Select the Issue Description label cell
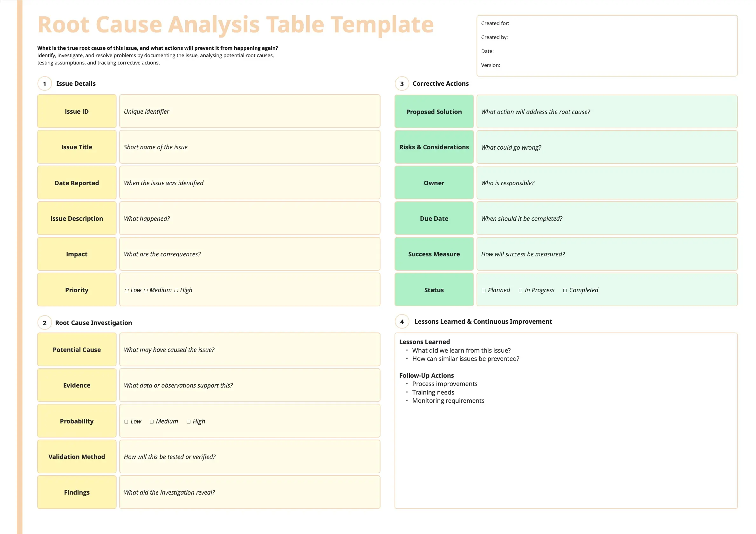756x534 pixels. [77, 218]
